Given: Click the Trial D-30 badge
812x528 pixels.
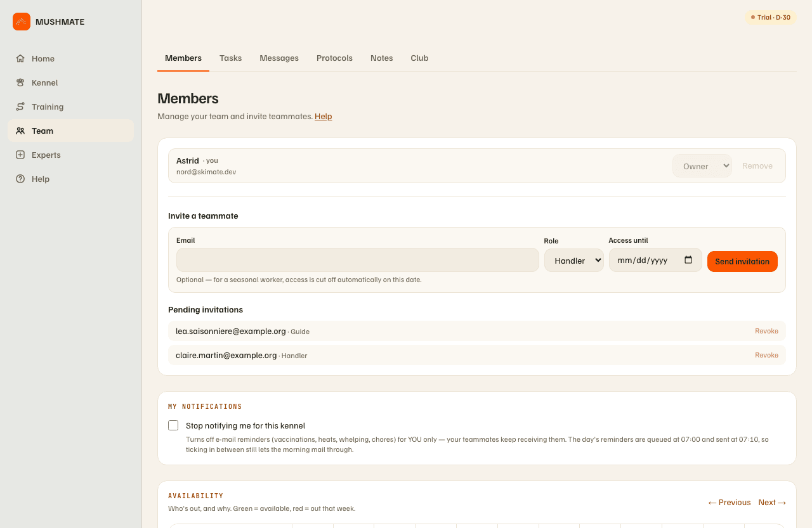Looking at the screenshot, I should [x=771, y=17].
